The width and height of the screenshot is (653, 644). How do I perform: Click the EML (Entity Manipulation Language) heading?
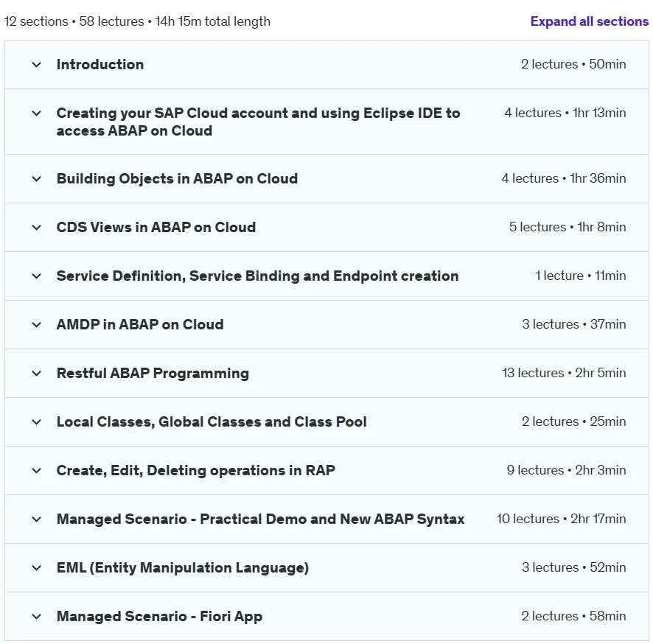click(182, 568)
